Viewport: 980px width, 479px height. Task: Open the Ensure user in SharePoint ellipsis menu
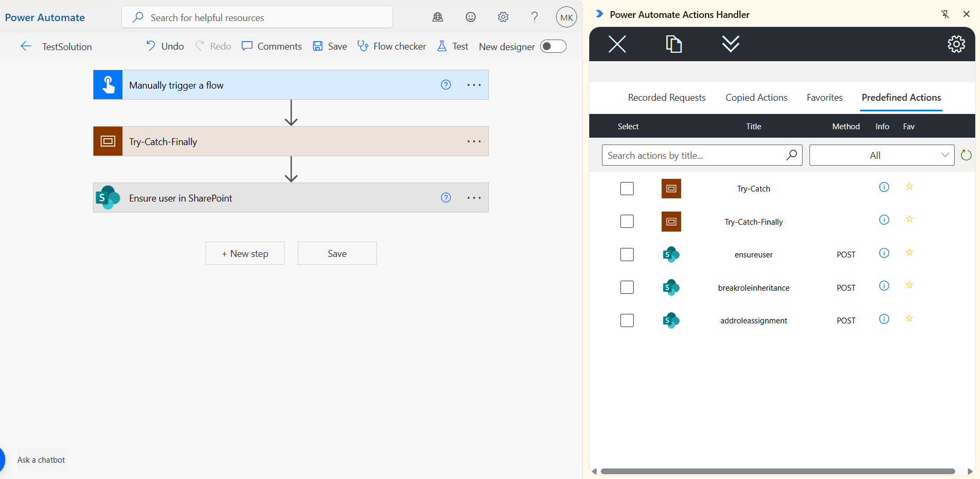pos(474,198)
